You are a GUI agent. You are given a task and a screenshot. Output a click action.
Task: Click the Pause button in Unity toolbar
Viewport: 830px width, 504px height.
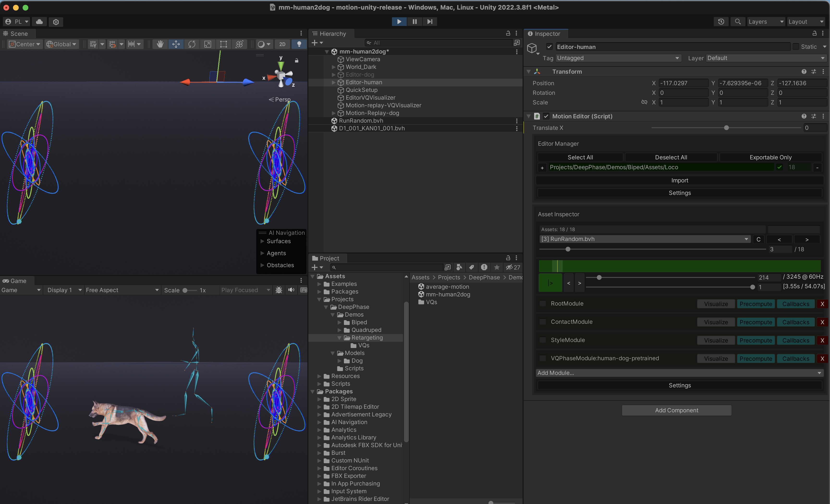click(415, 22)
